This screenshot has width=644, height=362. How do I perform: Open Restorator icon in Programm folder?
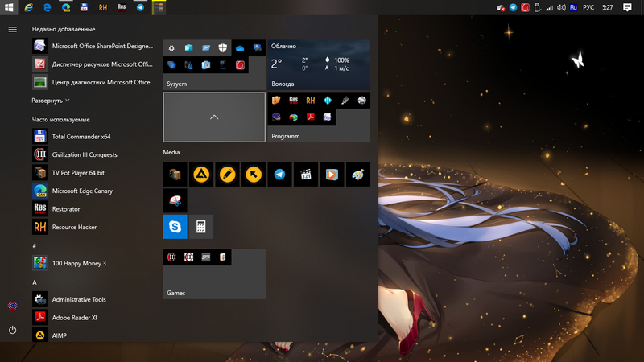293,100
